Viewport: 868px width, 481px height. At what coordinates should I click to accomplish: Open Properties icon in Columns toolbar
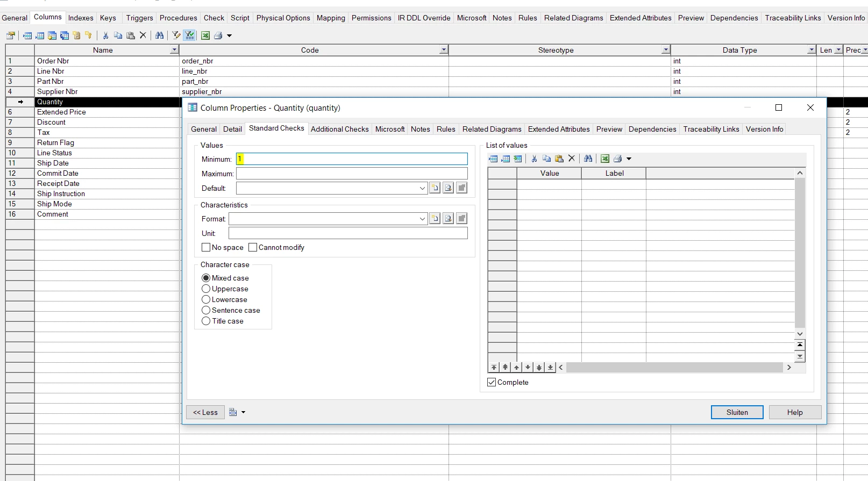click(11, 35)
